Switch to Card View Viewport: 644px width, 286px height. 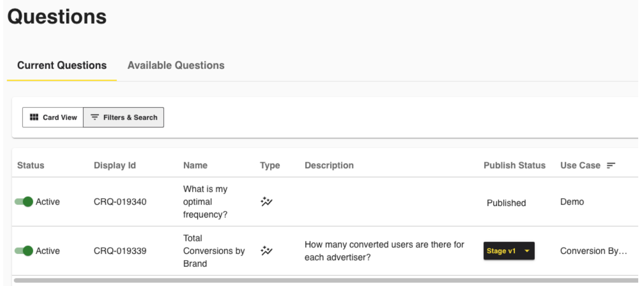click(53, 118)
